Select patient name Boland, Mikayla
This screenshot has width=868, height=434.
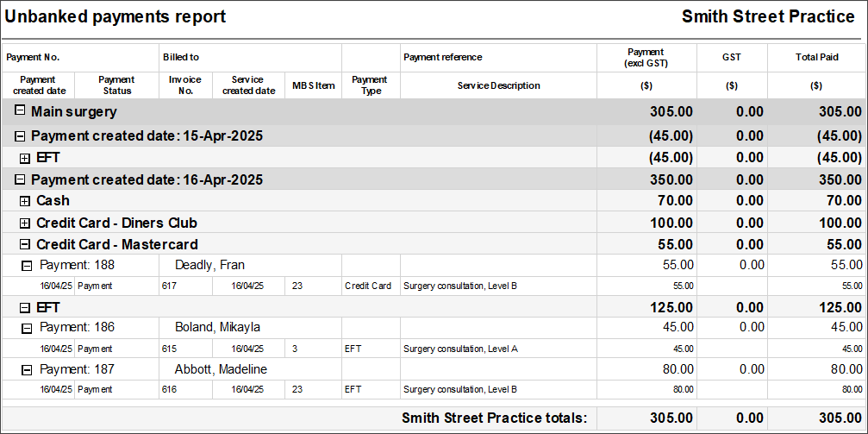point(217,328)
